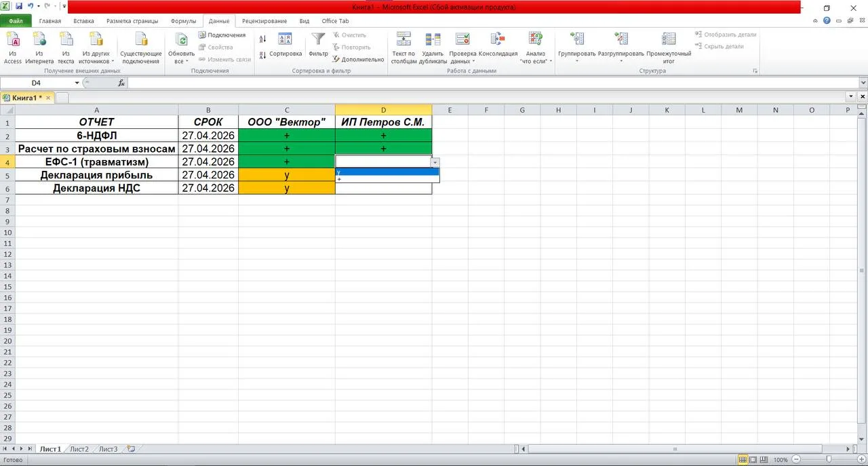
Task: Customize quick access toolbar dropdown
Action: tap(64, 6)
